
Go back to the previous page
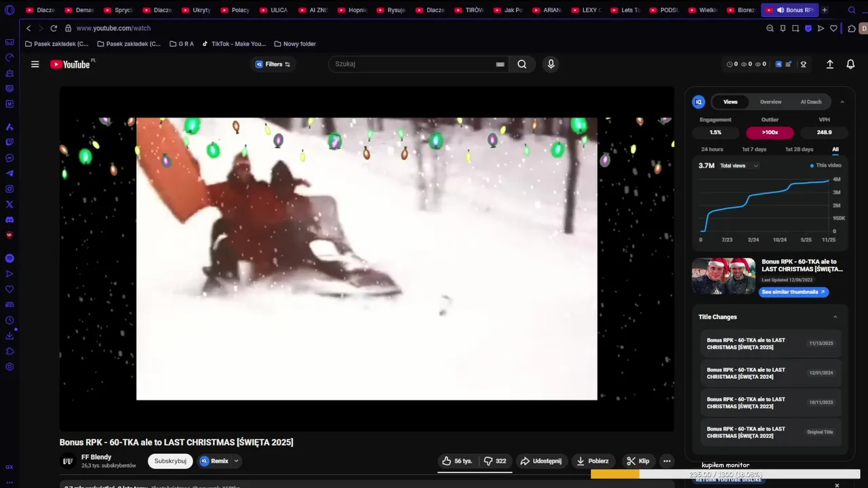coord(28,28)
